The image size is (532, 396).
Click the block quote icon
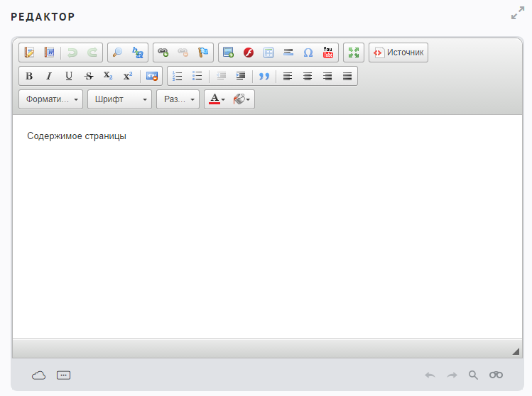(264, 76)
